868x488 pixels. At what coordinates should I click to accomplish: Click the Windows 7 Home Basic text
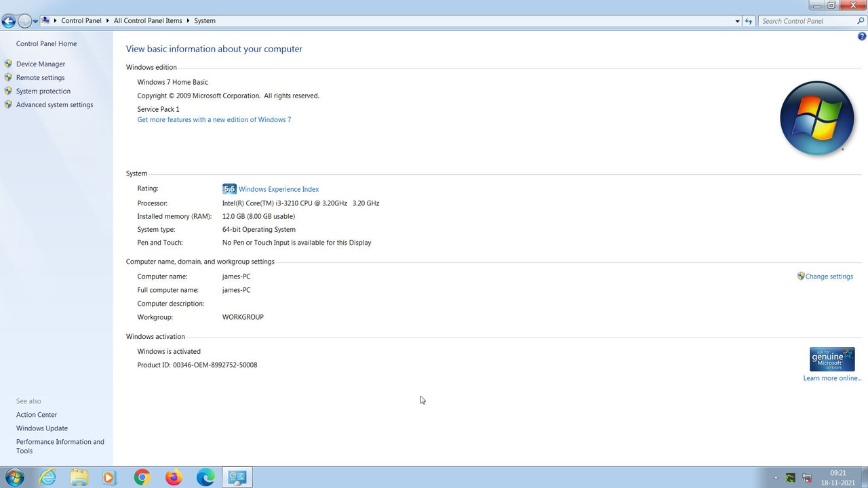click(x=172, y=83)
